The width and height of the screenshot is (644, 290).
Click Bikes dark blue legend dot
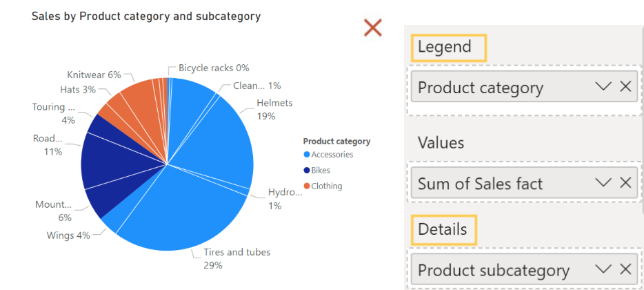pyautogui.click(x=306, y=171)
